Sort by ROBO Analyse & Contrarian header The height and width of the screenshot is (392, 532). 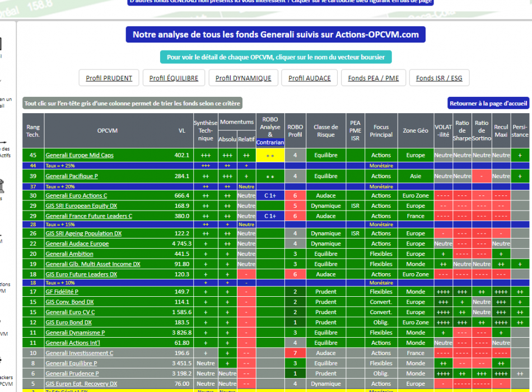[270, 130]
